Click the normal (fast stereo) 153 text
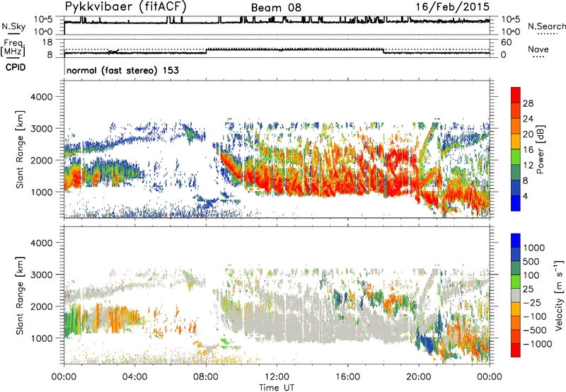This screenshot has height=392, width=566. (122, 70)
